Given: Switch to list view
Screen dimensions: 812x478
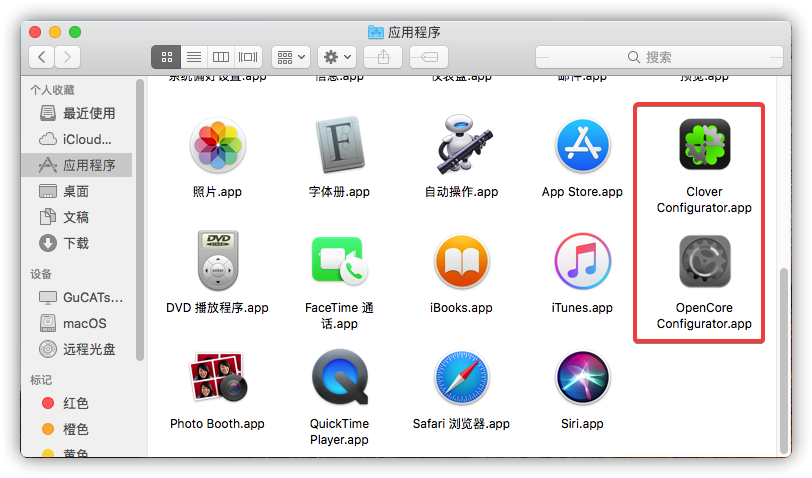Looking at the screenshot, I should coord(194,56).
